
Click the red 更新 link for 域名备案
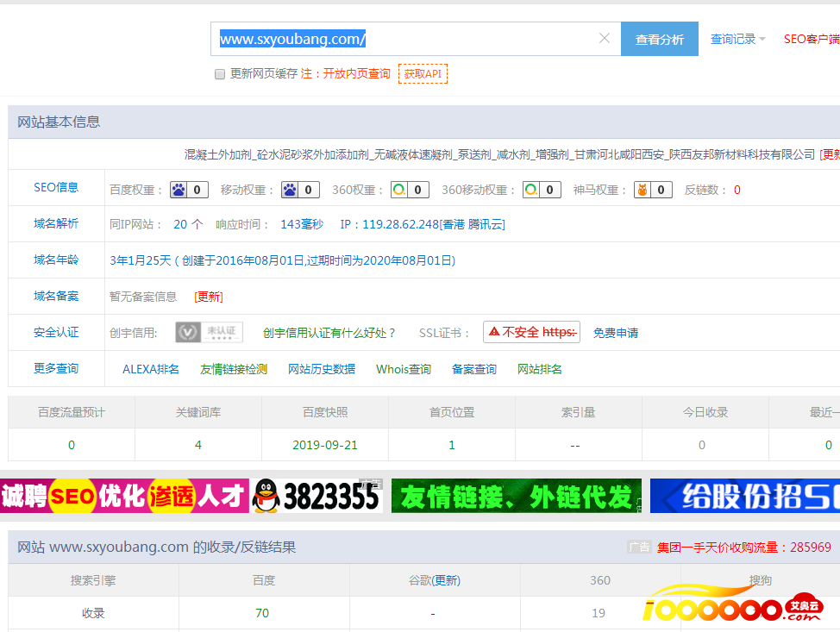(x=209, y=297)
